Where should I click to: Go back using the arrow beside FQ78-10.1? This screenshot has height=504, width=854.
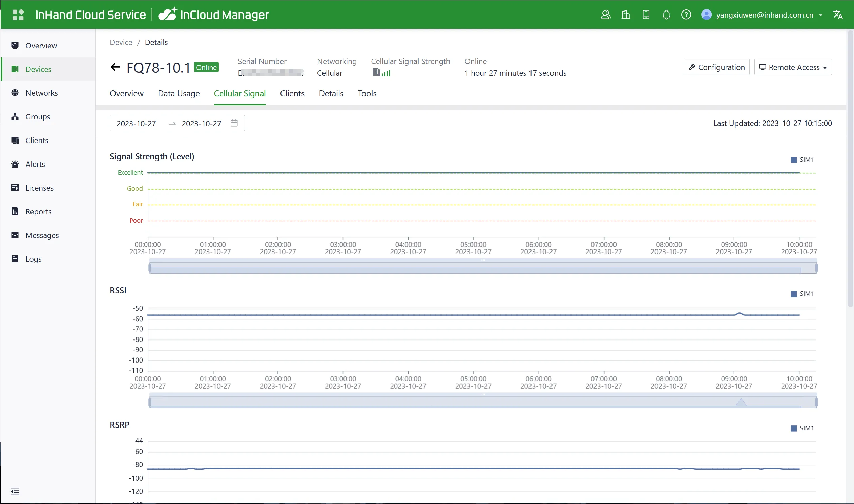(x=115, y=67)
